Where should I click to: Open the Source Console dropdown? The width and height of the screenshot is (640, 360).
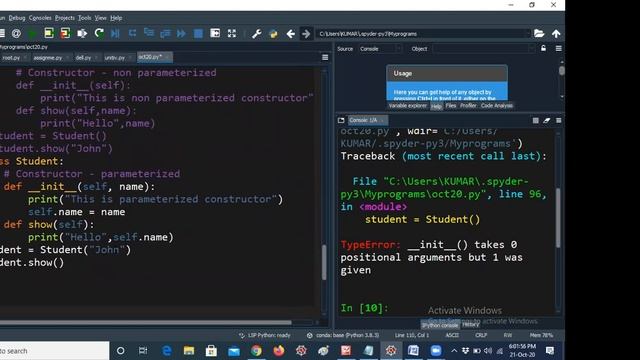pyautogui.click(x=380, y=49)
